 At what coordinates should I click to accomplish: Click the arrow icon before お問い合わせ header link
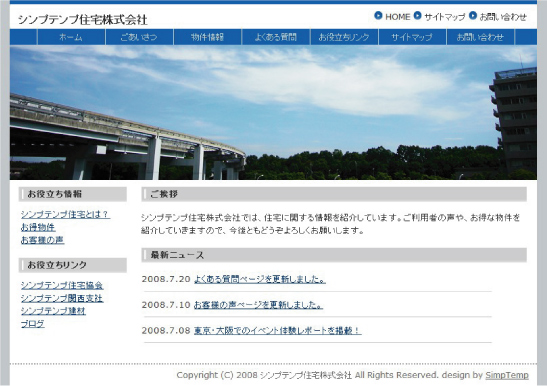pos(473,16)
